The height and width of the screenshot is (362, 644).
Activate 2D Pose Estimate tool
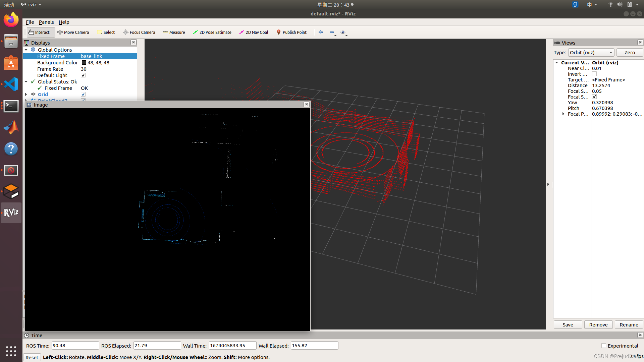tap(212, 32)
